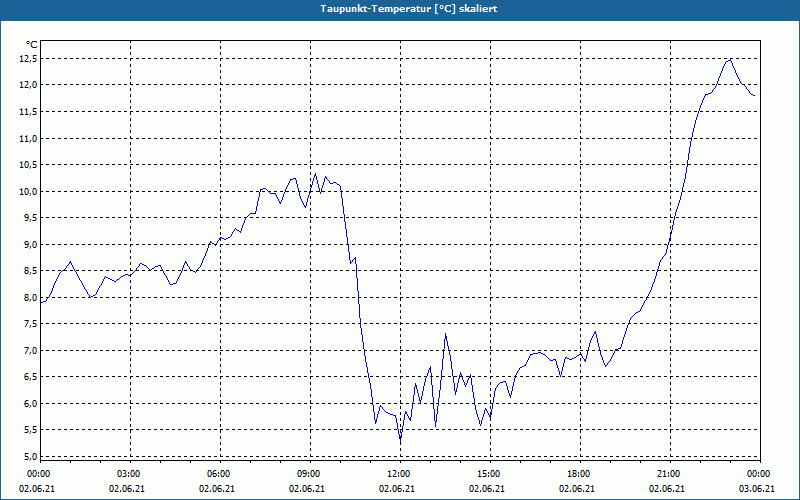800x500 pixels.
Task: Select the 8,5 y-axis label
Action: point(30,271)
